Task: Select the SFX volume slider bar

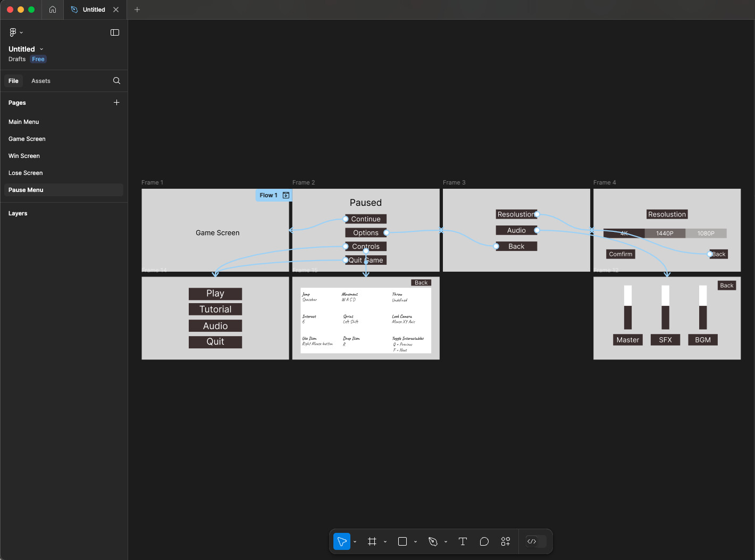Action: click(x=665, y=307)
